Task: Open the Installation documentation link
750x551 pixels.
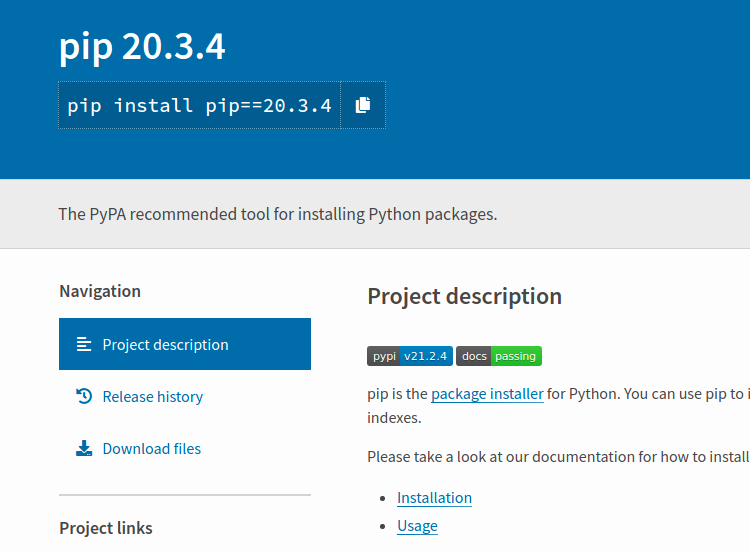Action: click(x=434, y=497)
